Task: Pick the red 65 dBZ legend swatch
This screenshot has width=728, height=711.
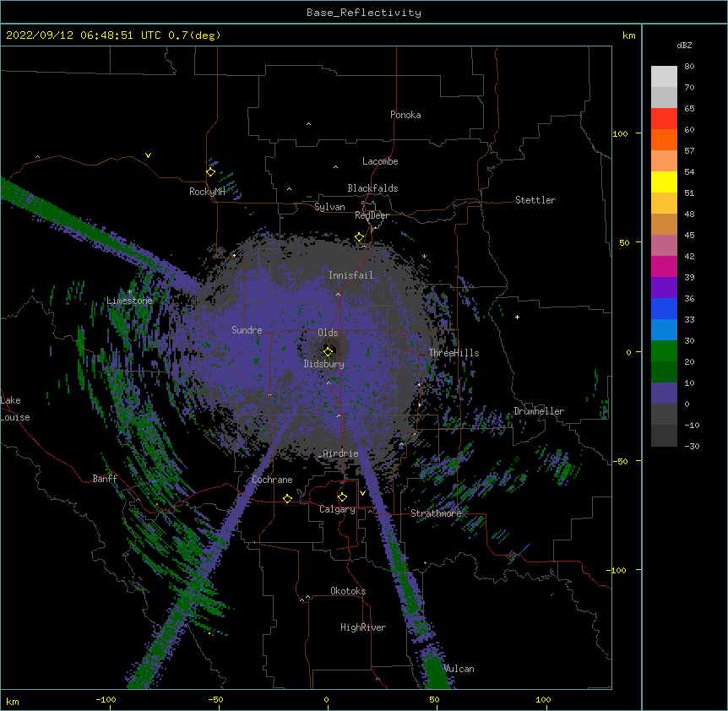Action: pyautogui.click(x=664, y=118)
